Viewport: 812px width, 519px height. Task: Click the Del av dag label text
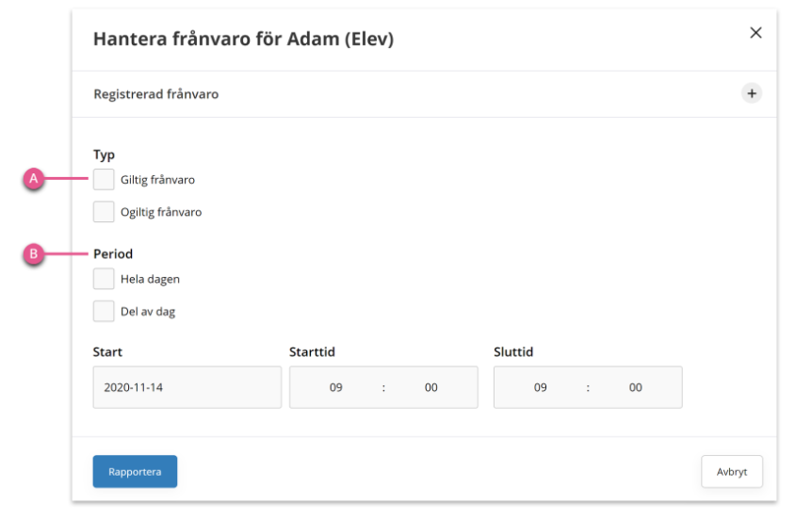tap(148, 312)
